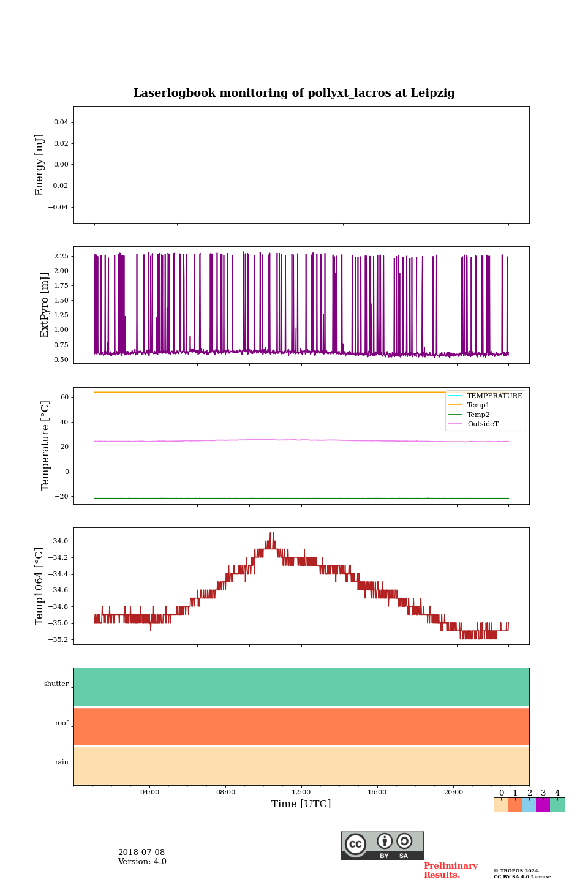Click the 04:00 time tick label

149,792
